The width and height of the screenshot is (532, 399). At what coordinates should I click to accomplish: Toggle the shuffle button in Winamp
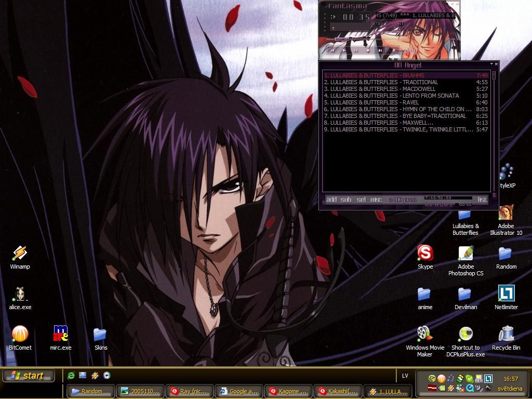(410, 50)
